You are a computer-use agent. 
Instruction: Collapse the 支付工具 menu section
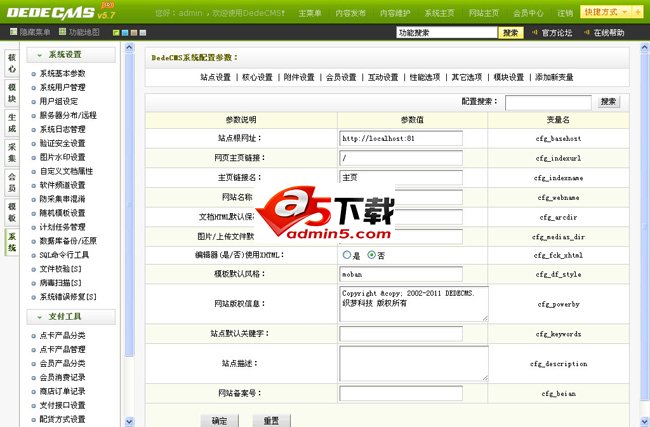[x=71, y=317]
